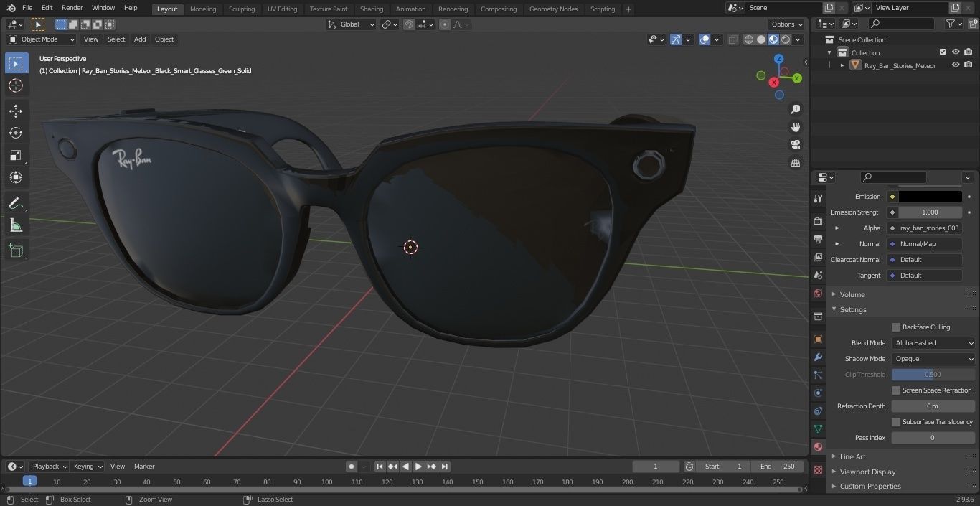Toggle the snapping magnet button
980x506 pixels.
click(409, 24)
